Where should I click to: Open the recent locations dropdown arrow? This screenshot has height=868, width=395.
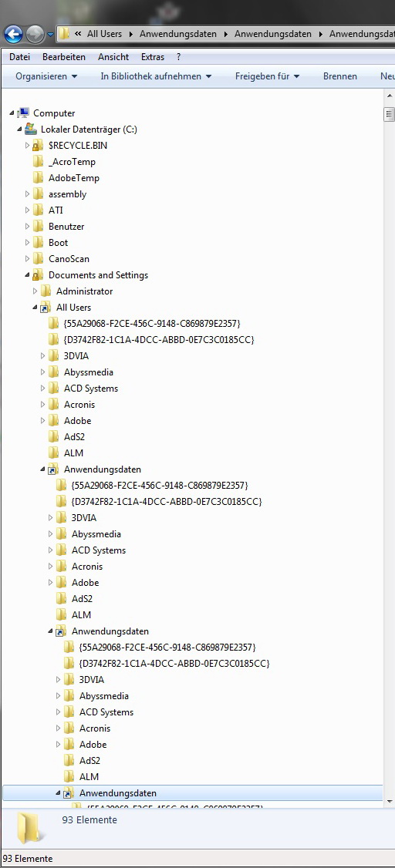pos(50,35)
